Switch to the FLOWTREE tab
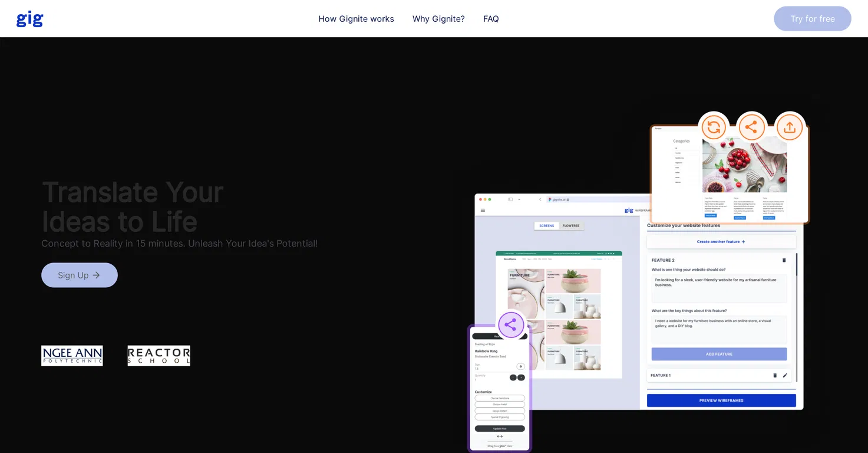This screenshot has width=868, height=453. [x=571, y=226]
